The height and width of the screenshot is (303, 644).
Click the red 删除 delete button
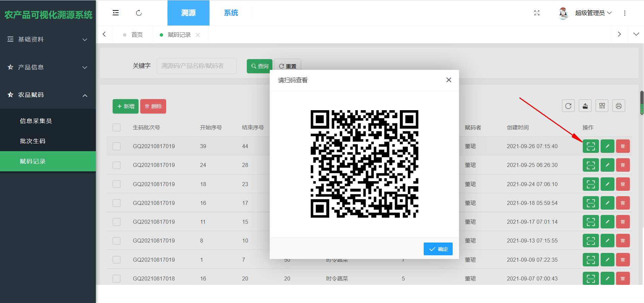click(153, 106)
